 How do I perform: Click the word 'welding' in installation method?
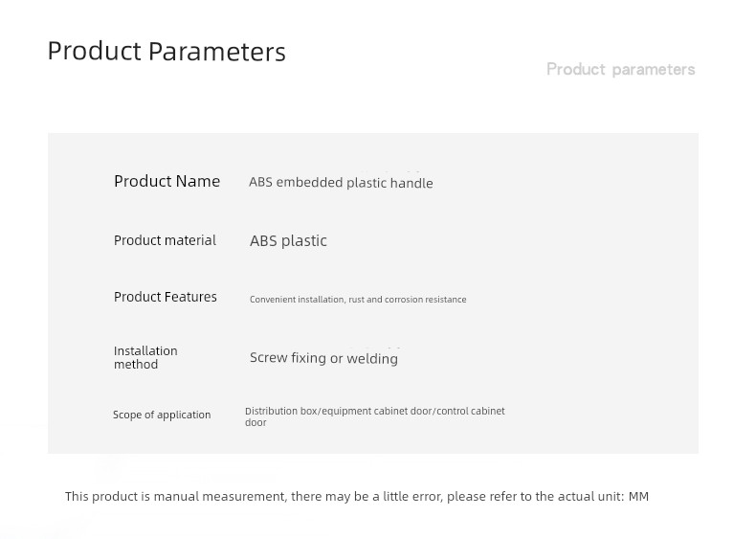372,358
